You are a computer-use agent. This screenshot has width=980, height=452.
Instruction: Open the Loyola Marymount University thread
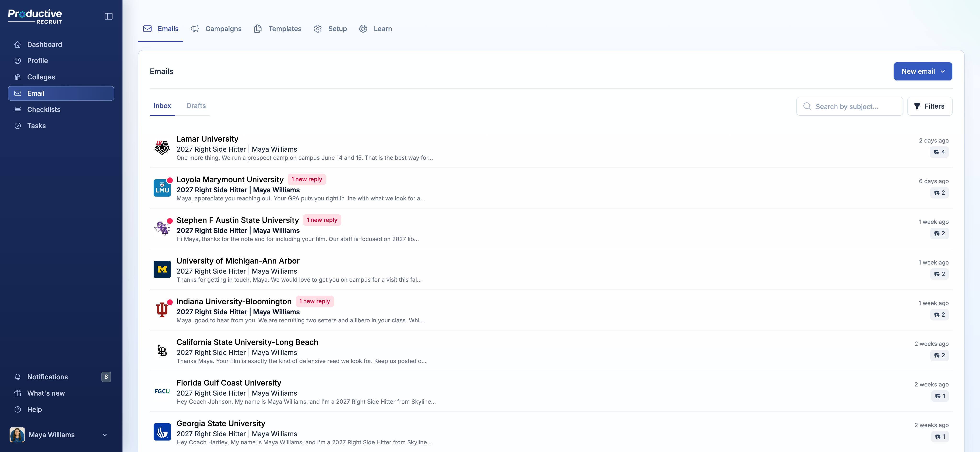tap(551, 188)
